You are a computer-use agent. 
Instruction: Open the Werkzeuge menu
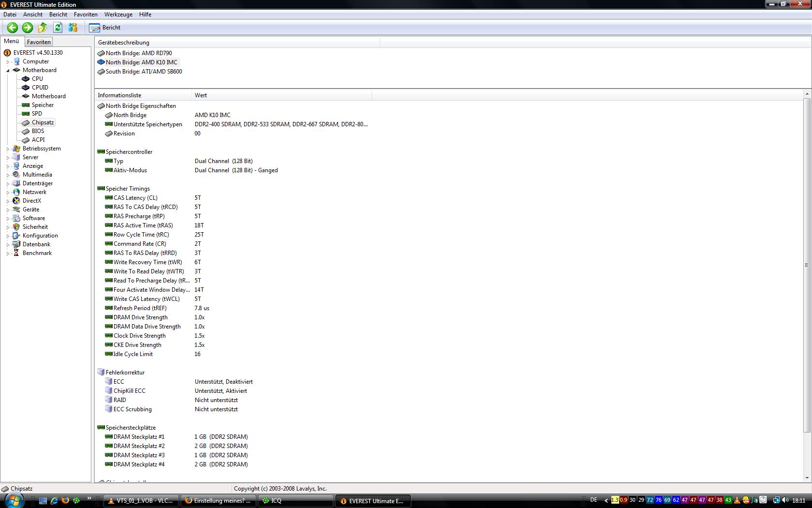[118, 15]
